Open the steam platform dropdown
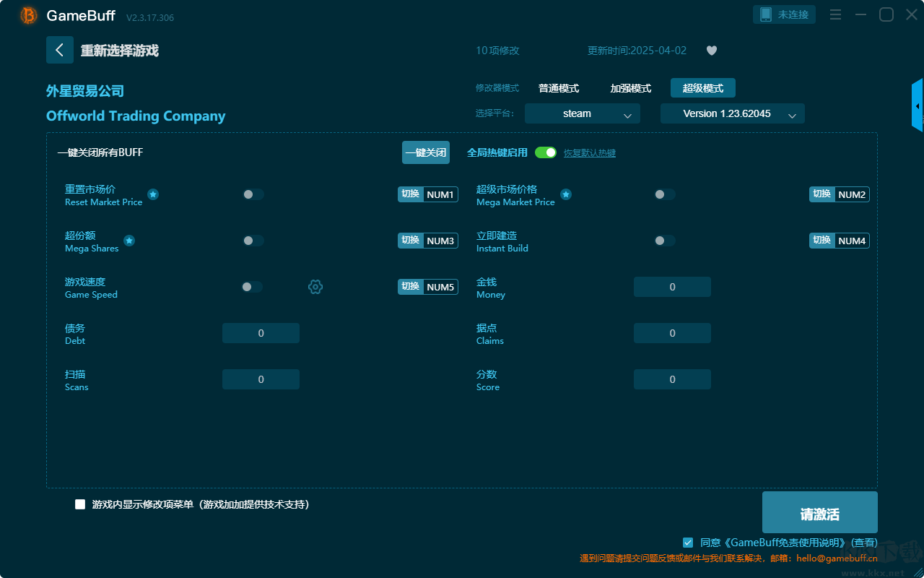924x578 pixels. tap(582, 113)
